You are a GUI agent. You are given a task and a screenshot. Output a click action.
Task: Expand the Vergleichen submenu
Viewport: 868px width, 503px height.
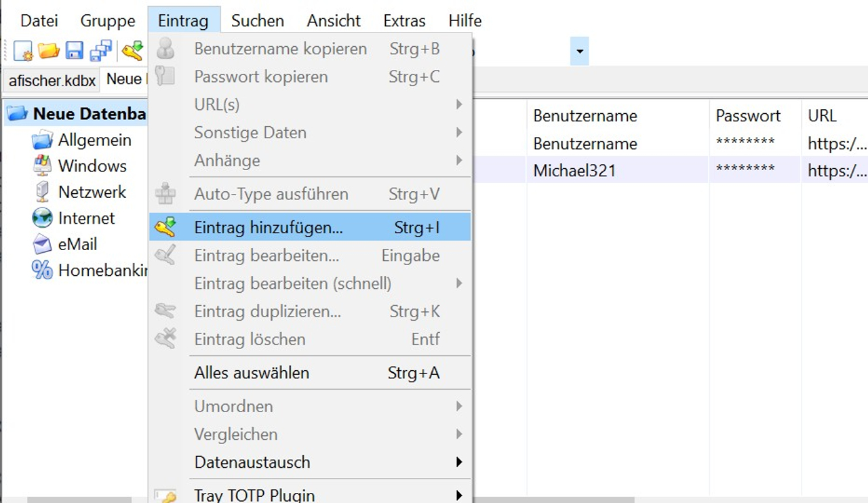[x=459, y=434]
